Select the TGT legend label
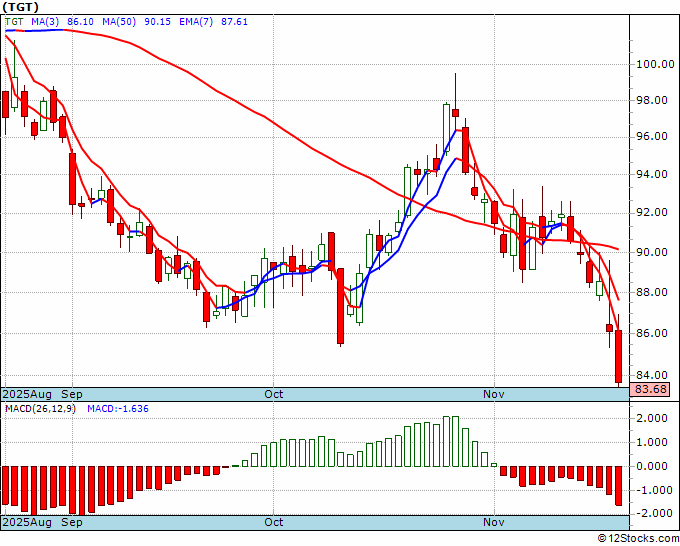680x546 pixels. tap(14, 22)
